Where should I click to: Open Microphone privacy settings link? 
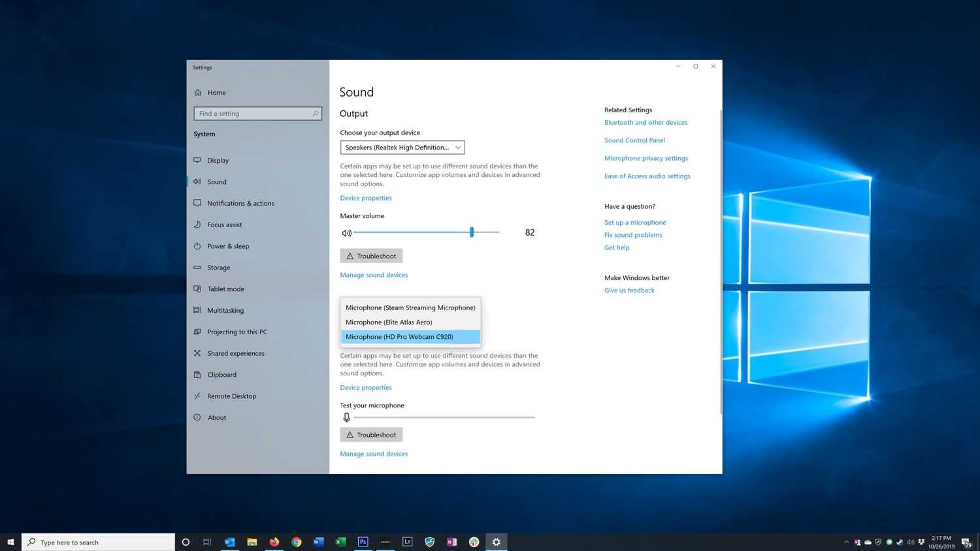[646, 158]
